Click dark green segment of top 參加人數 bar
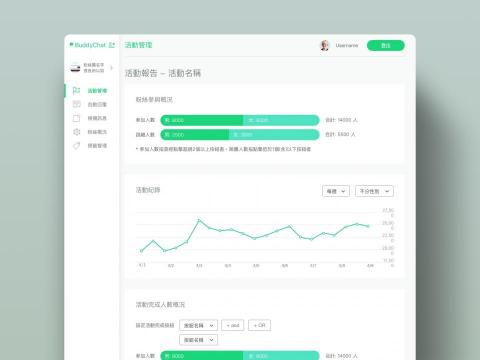Viewport: 480px width, 360px height. pyautogui.click(x=202, y=120)
